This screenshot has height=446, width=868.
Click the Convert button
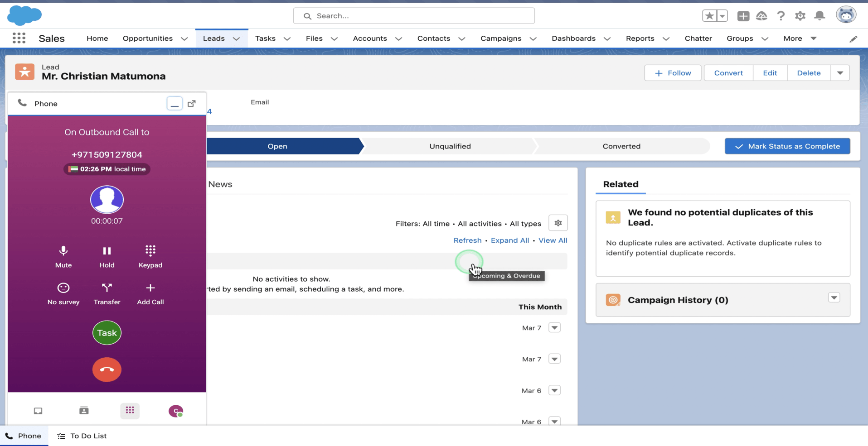click(x=728, y=73)
